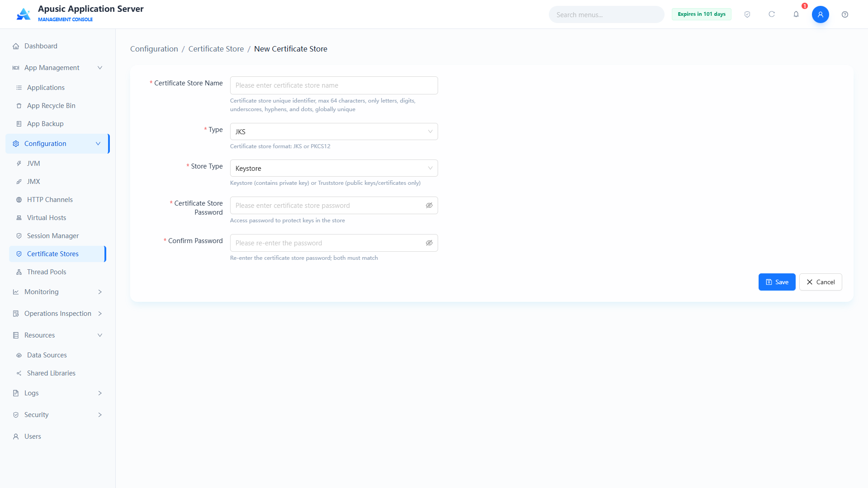Save the new certificate store
The height and width of the screenshot is (488, 868).
(x=777, y=282)
